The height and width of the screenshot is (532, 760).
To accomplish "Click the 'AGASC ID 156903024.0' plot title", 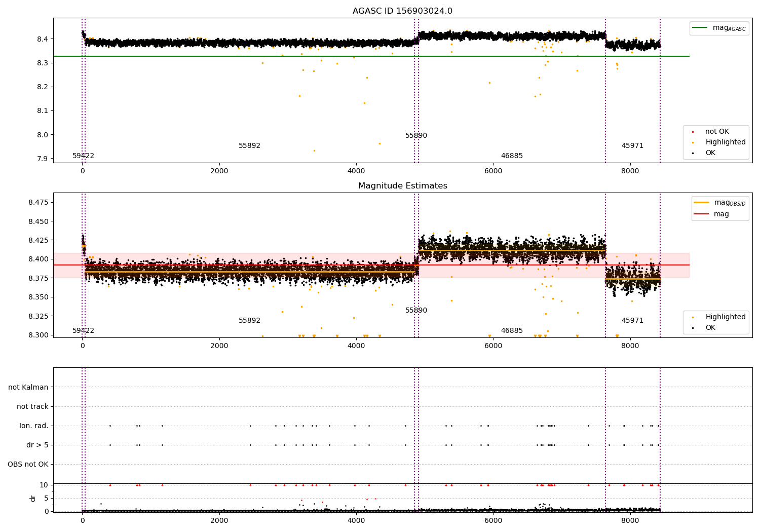I will point(402,11).
